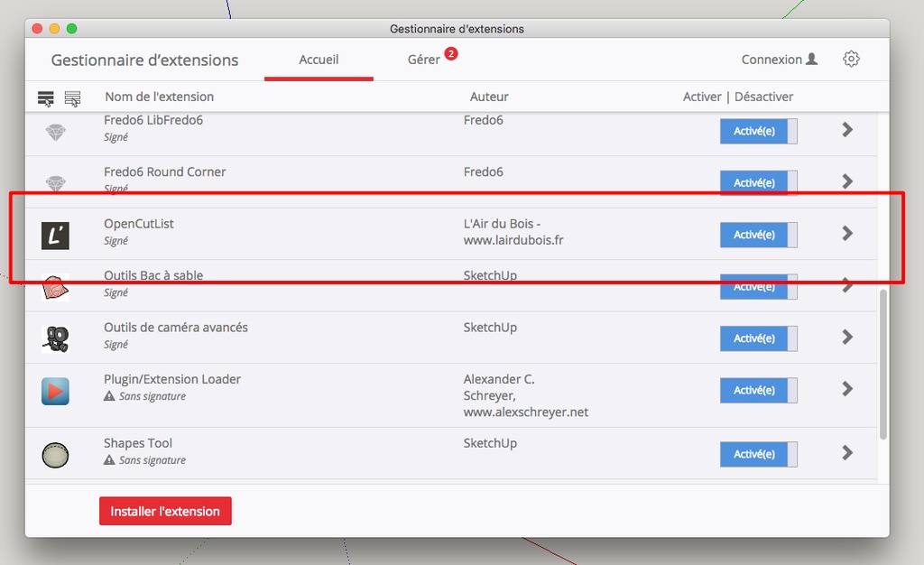This screenshot has width=924, height=565.
Task: Open the Gérer tab
Action: click(x=424, y=60)
